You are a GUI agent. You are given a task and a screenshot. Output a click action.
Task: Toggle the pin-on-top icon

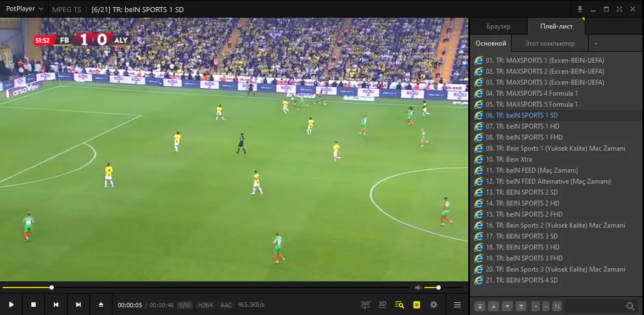click(580, 9)
